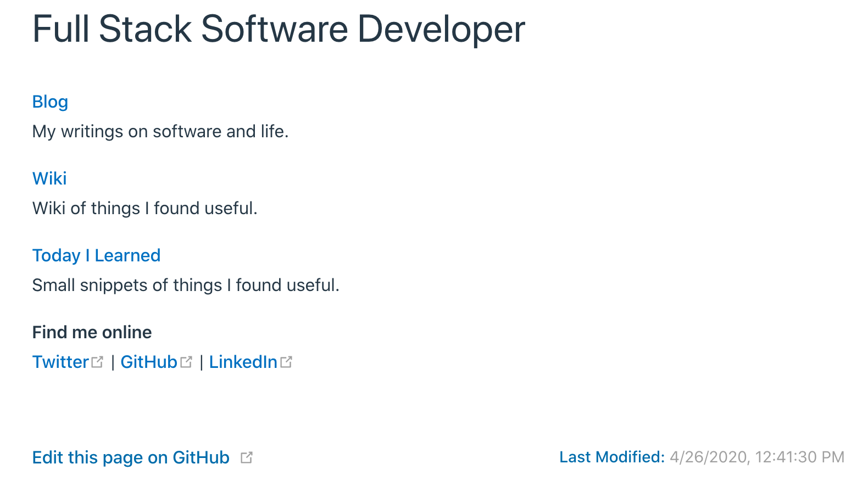The height and width of the screenshot is (492, 868).
Task: Click the Wiki of things I found useful text
Action: [x=144, y=209]
